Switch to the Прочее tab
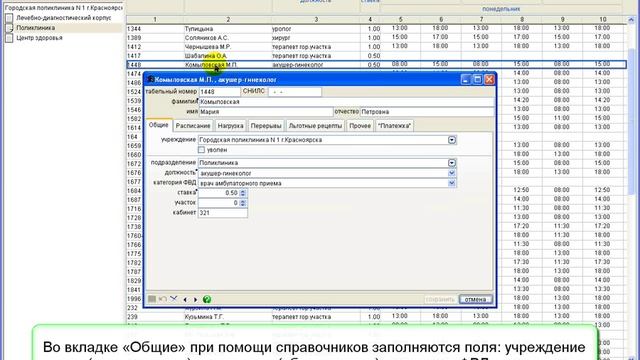This screenshot has width=640, height=360. click(x=360, y=126)
